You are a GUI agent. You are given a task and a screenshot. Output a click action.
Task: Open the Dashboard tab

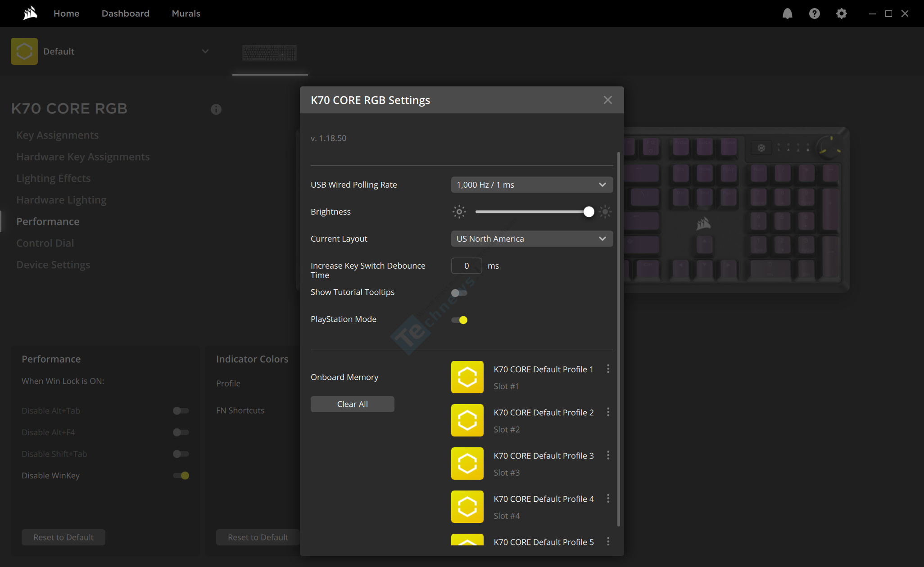pos(126,13)
